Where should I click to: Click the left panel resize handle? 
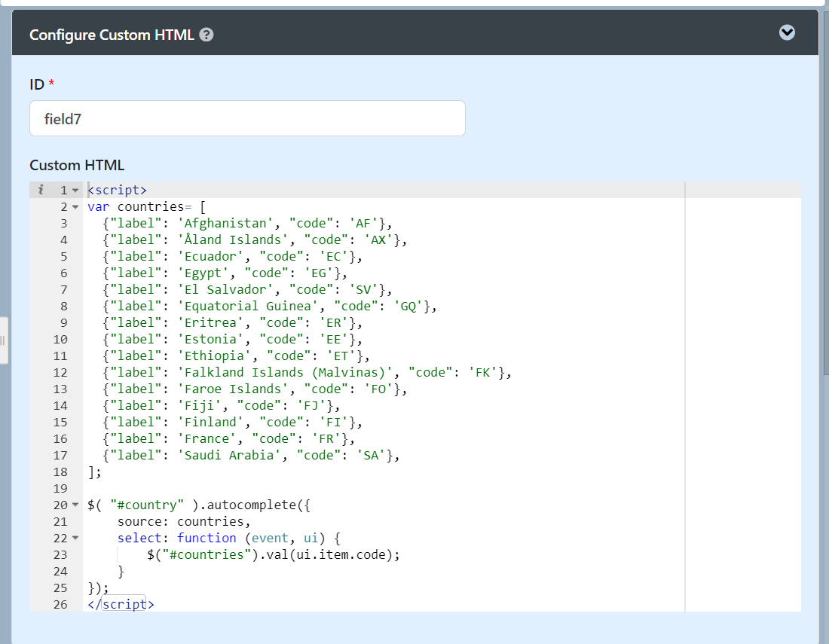click(x=3, y=340)
